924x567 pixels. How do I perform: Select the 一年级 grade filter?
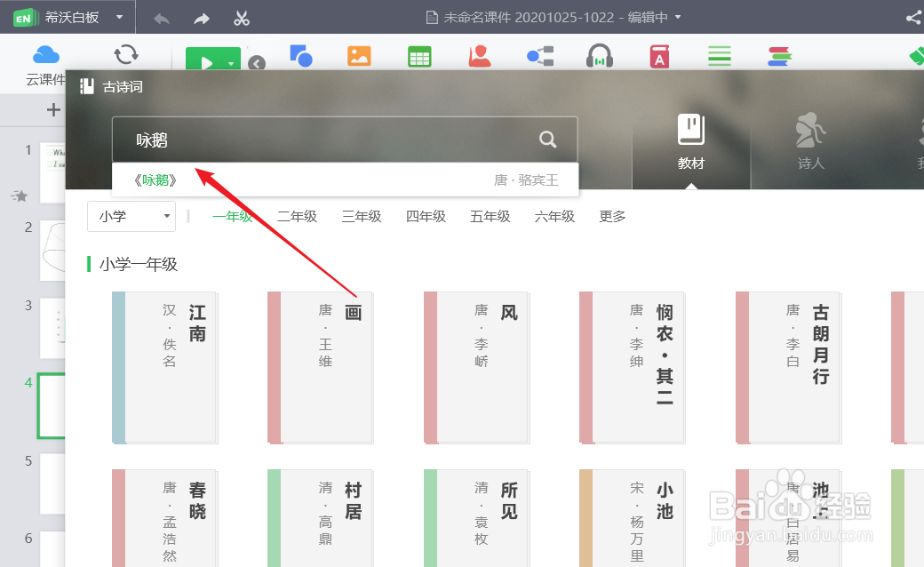point(233,216)
